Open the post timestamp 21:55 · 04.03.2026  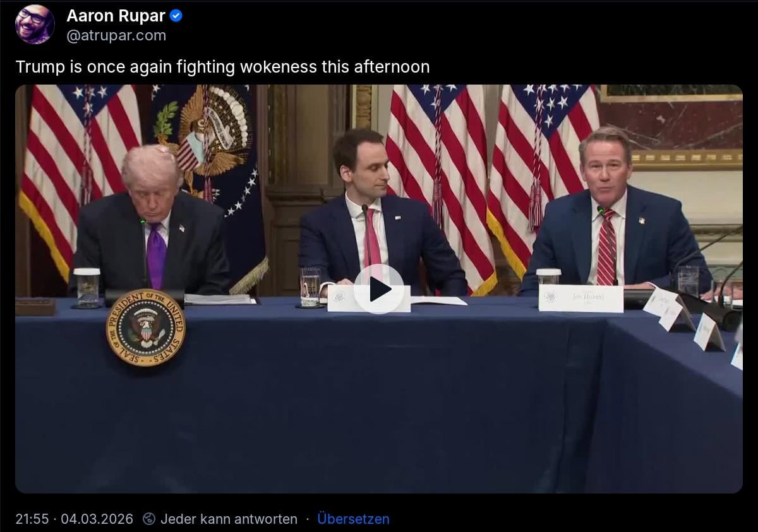75,519
